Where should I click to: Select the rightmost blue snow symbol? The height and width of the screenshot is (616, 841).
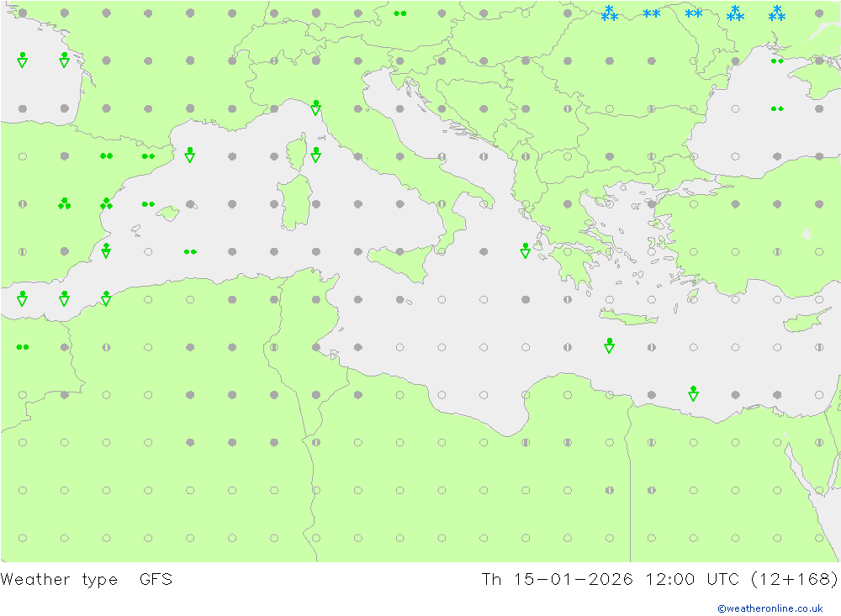(x=777, y=13)
